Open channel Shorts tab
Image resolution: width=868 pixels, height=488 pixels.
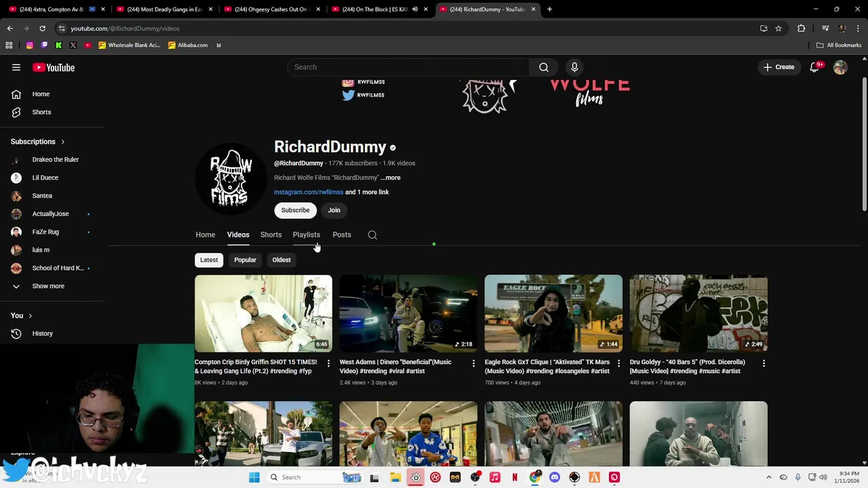[271, 235]
